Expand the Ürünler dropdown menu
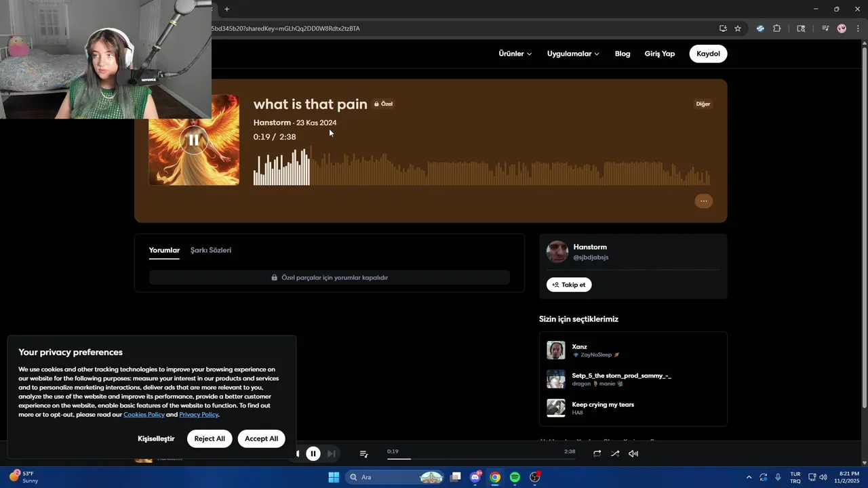The image size is (868, 488). (515, 54)
